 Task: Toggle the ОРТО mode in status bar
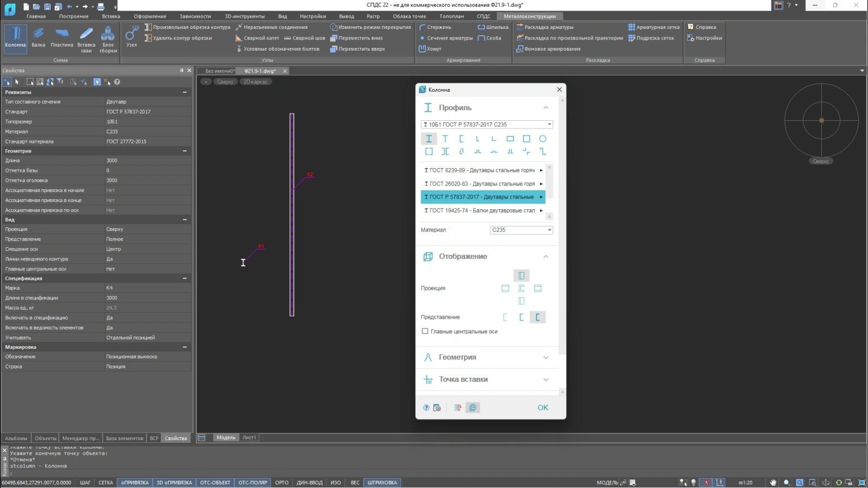(282, 482)
